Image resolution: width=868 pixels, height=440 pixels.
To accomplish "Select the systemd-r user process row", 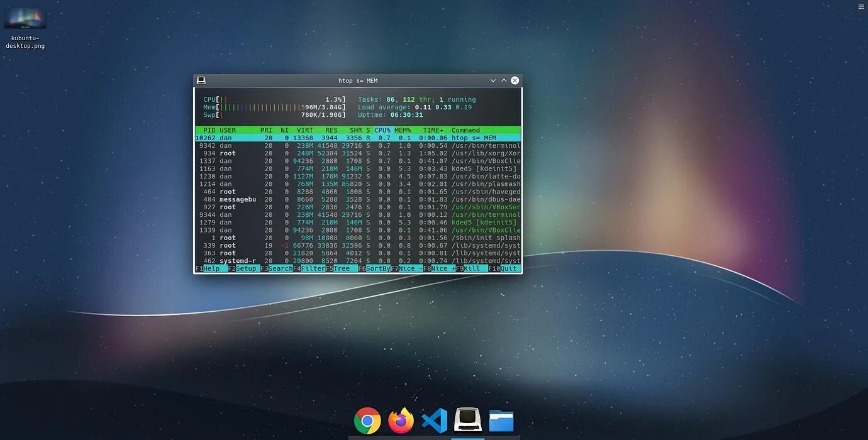I will coord(358,261).
